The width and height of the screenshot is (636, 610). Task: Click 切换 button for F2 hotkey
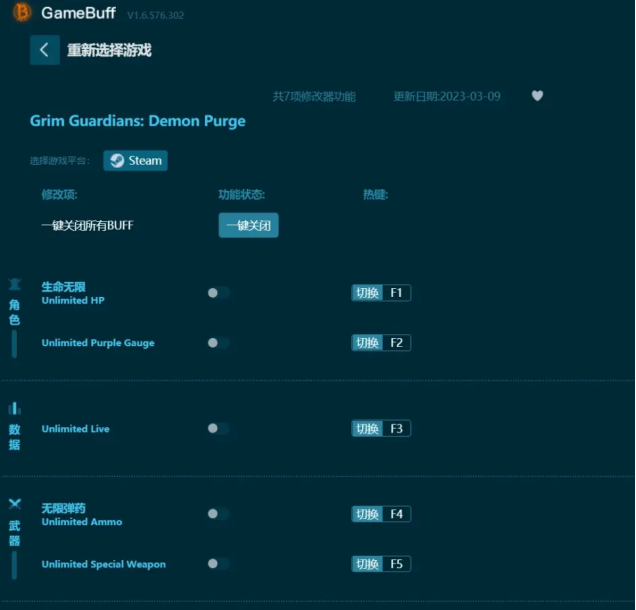click(x=367, y=343)
